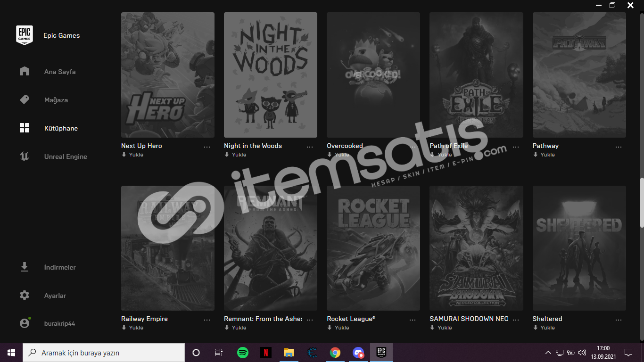This screenshot has height=362, width=644.
Task: Open the Sheltered cover thumbnail
Action: [579, 248]
